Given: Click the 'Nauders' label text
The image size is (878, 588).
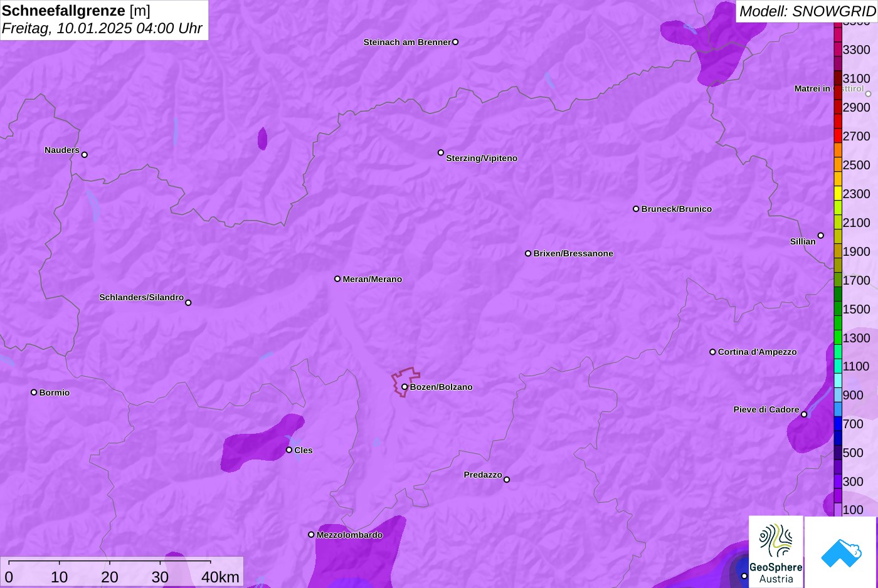Looking at the screenshot, I should click(62, 150).
